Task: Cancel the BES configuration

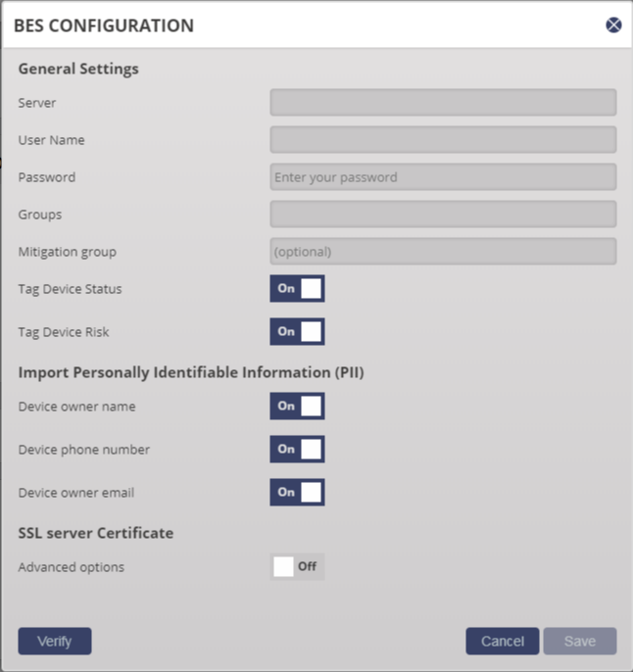Action: [x=503, y=641]
